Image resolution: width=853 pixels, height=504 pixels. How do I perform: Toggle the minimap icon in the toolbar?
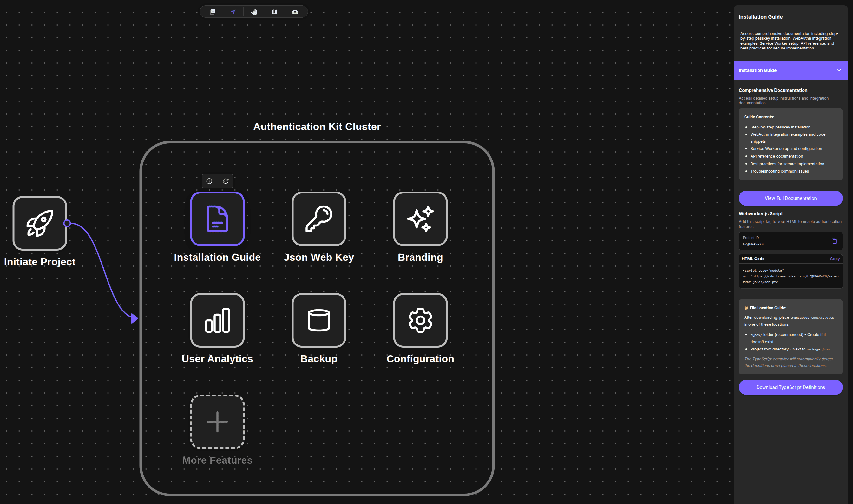274,12
